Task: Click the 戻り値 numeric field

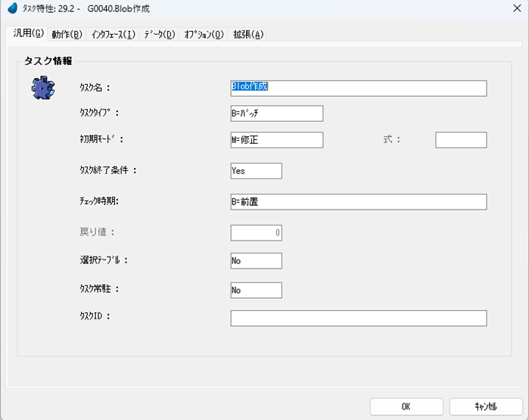Action: pyautogui.click(x=256, y=233)
